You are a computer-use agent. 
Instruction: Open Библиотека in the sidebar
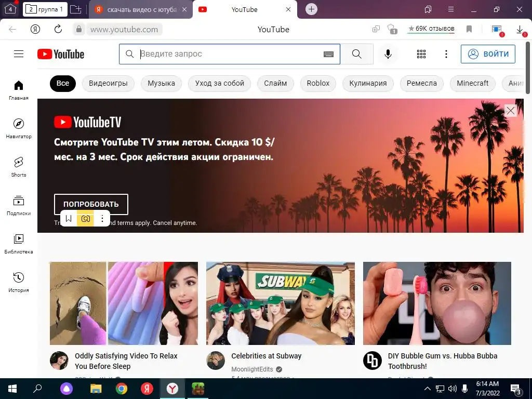tap(19, 244)
